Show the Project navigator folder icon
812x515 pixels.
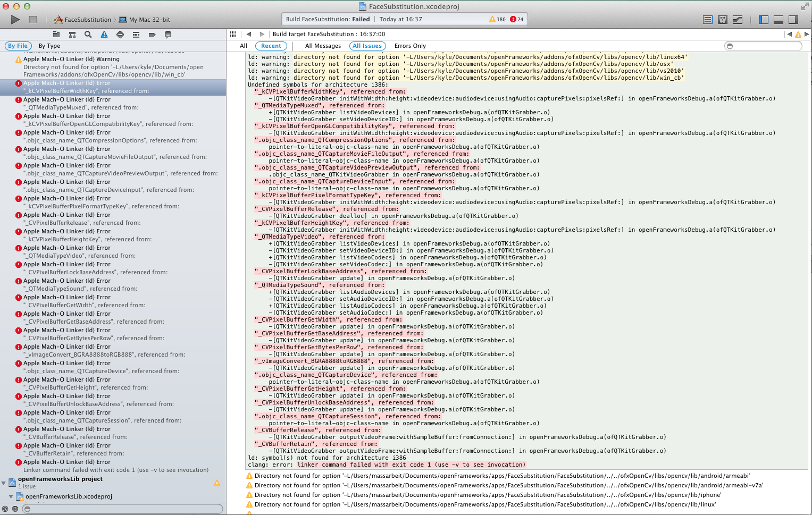point(56,35)
